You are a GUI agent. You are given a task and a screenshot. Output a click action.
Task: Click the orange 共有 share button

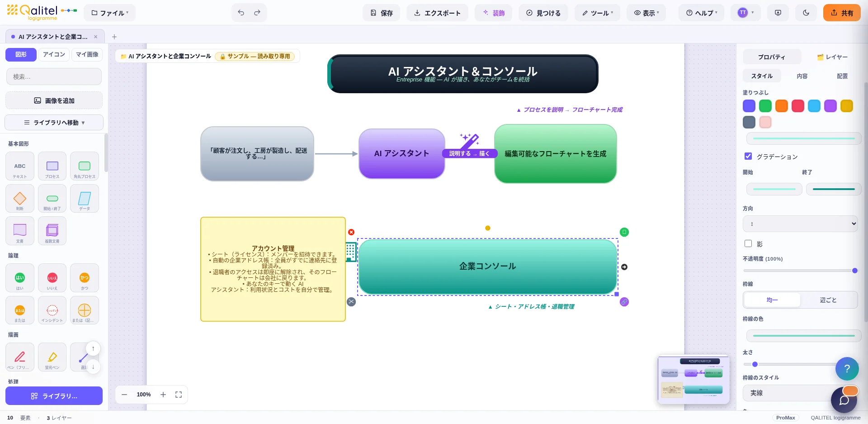pos(842,13)
